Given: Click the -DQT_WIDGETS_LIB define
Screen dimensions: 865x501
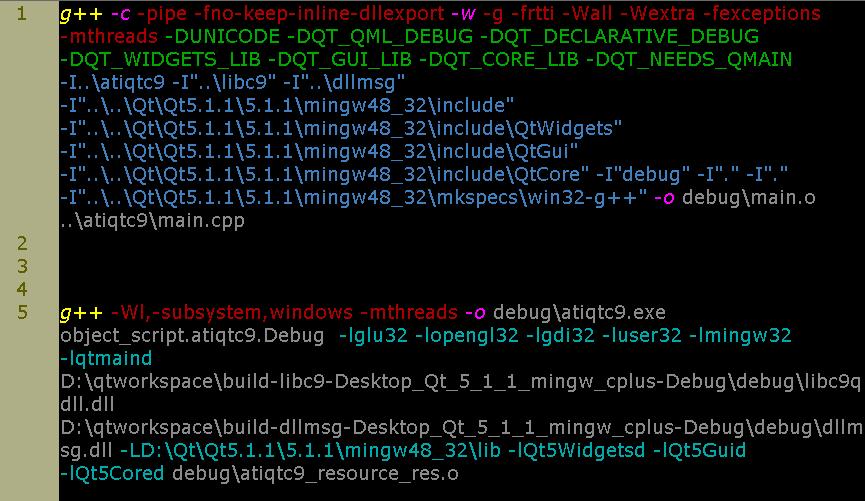Looking at the screenshot, I should click(160, 60).
